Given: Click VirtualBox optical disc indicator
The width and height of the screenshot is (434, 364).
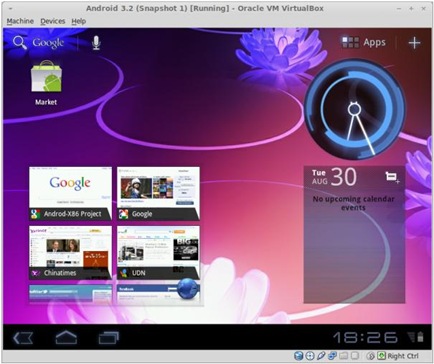Looking at the screenshot, I should point(310,356).
